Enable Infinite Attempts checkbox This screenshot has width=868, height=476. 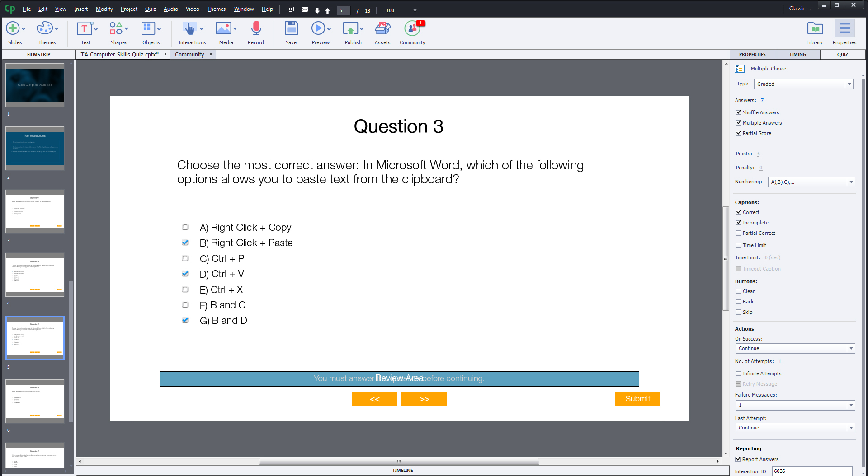(x=738, y=373)
